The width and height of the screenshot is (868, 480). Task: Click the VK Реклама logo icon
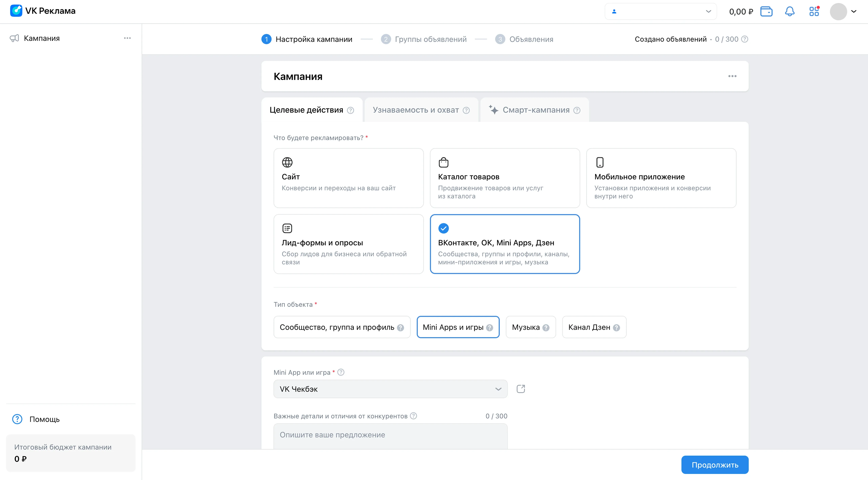[16, 11]
